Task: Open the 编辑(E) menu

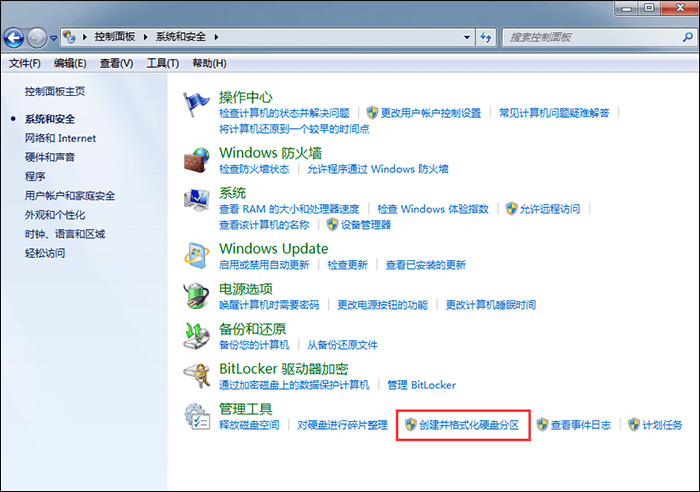Action: point(70,63)
